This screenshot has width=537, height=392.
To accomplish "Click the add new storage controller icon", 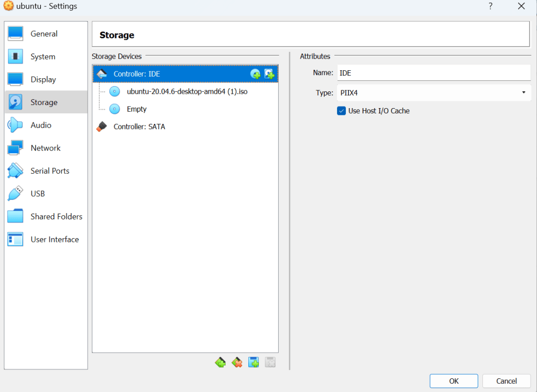I will pos(220,362).
